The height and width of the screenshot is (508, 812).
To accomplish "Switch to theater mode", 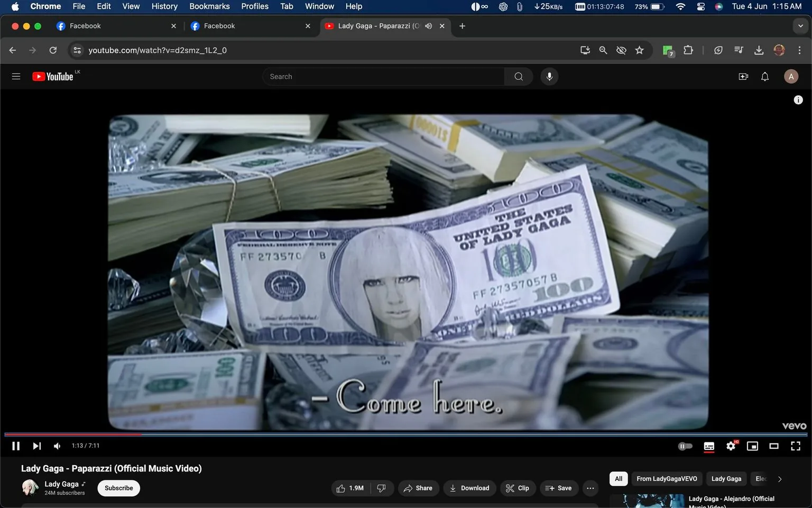I will (x=774, y=446).
